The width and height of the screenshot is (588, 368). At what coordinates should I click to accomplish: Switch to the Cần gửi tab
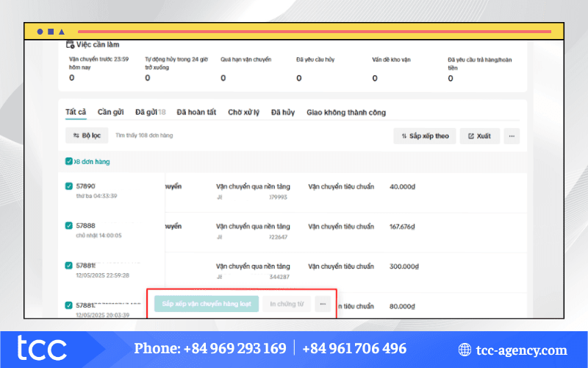click(110, 112)
